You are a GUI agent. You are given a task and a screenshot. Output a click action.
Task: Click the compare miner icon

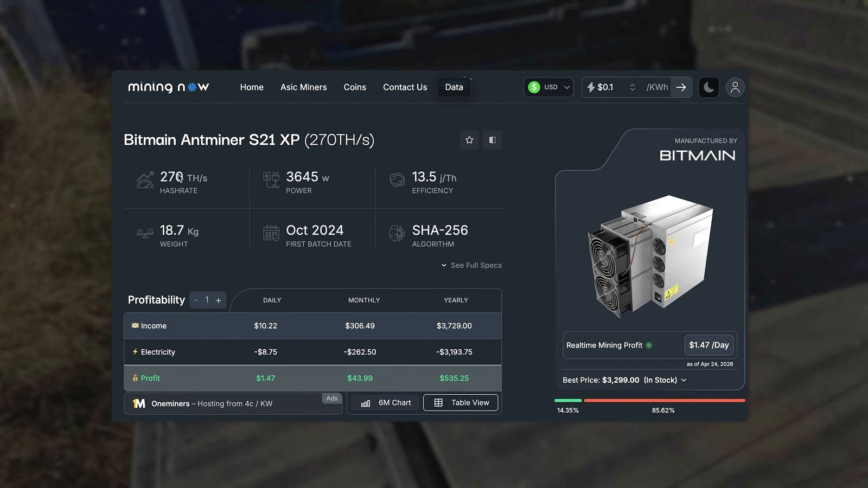492,140
